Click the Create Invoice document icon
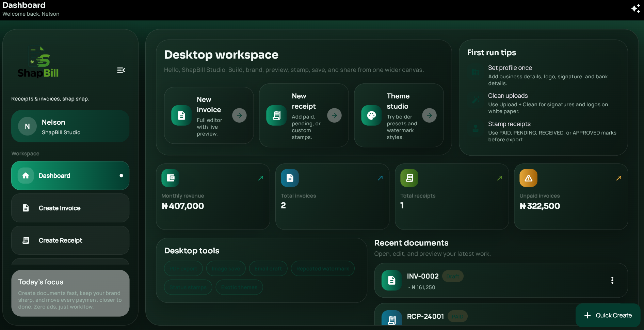This screenshot has width=644, height=330. [x=26, y=208]
